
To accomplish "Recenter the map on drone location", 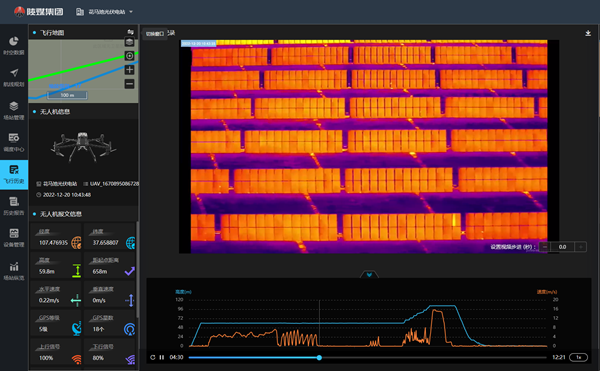I will (129, 56).
